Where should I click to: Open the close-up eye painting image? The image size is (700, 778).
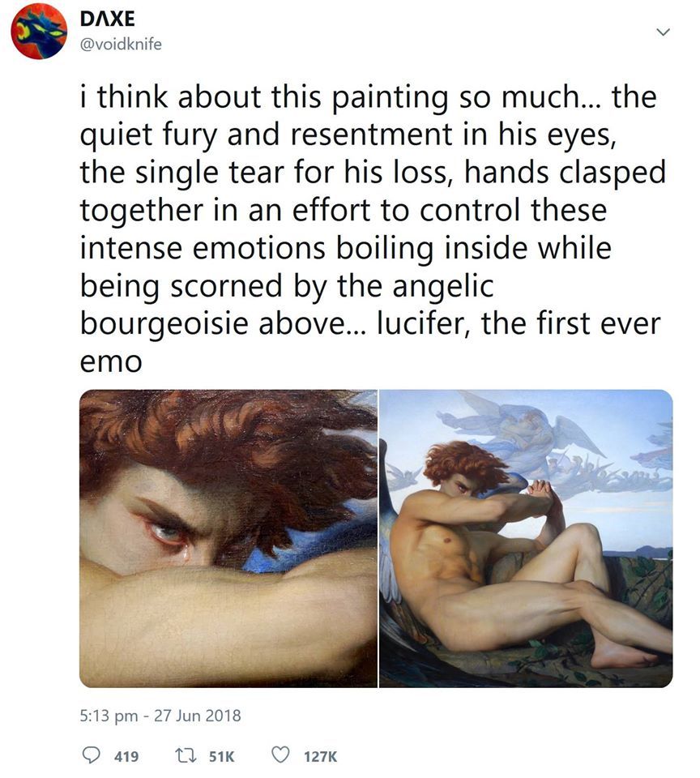tap(228, 538)
